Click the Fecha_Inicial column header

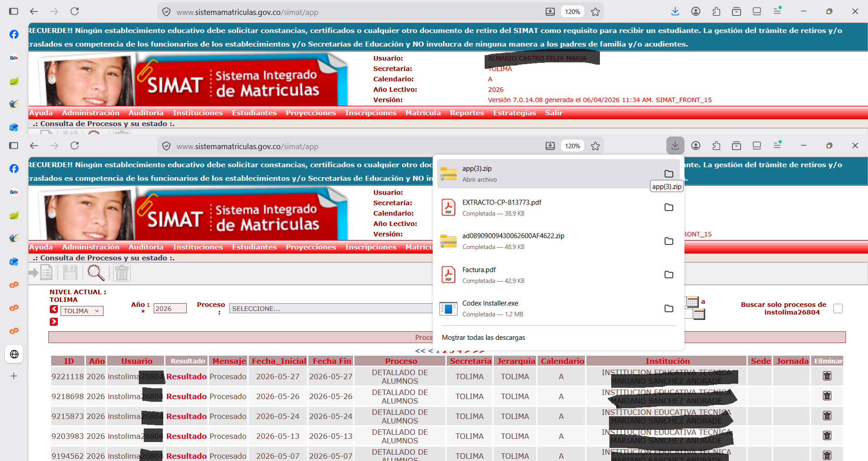[x=279, y=361]
